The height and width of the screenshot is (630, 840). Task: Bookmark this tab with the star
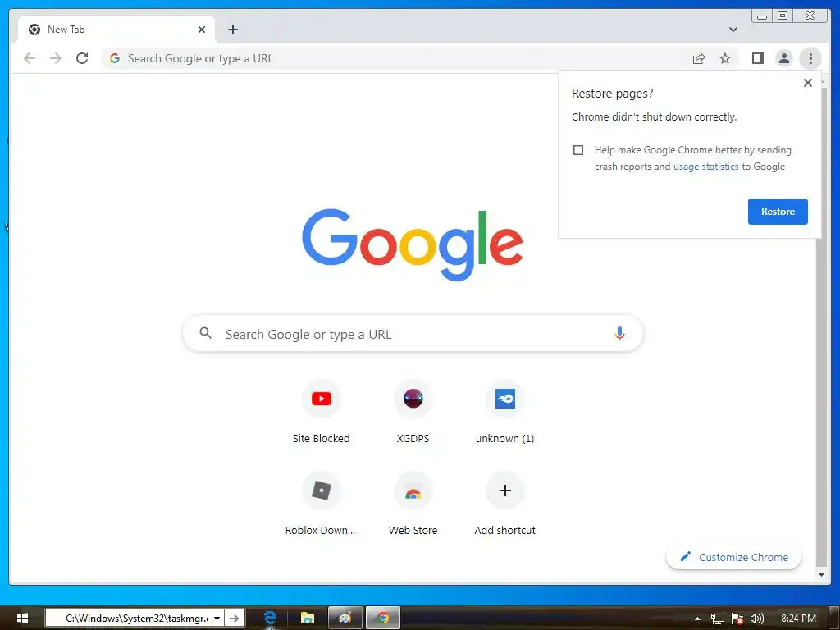(x=725, y=58)
